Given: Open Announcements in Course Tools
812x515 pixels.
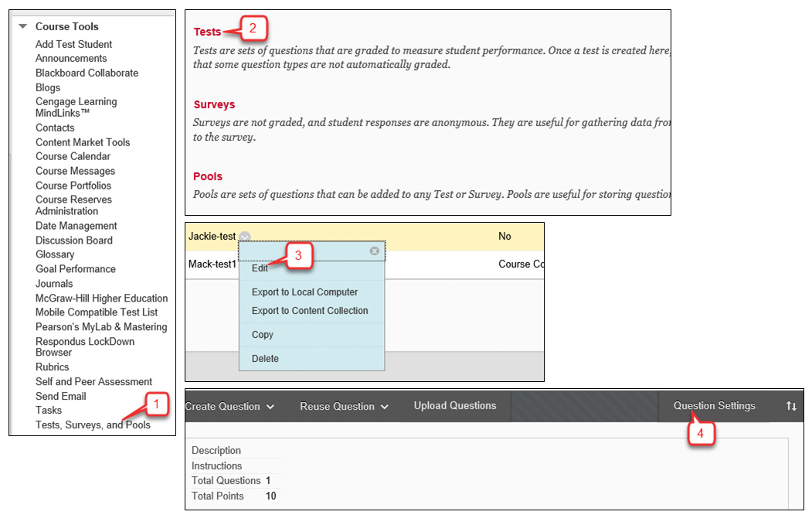Looking at the screenshot, I should click(71, 59).
